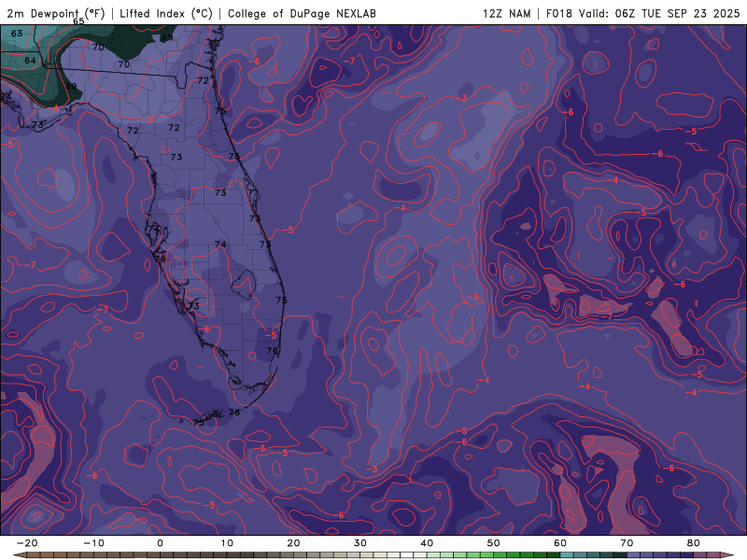Click the "Lifted Index (°C)" title text
747x560 pixels.
(166, 13)
